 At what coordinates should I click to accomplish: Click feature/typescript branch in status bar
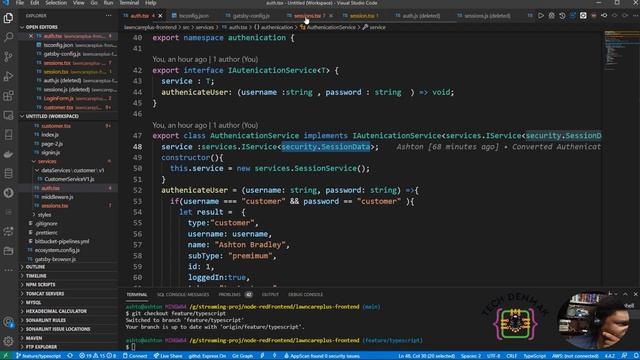coord(38,356)
